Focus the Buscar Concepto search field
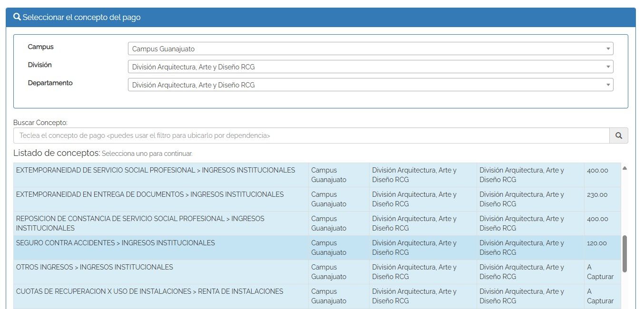This screenshot has width=644, height=309. [312, 135]
